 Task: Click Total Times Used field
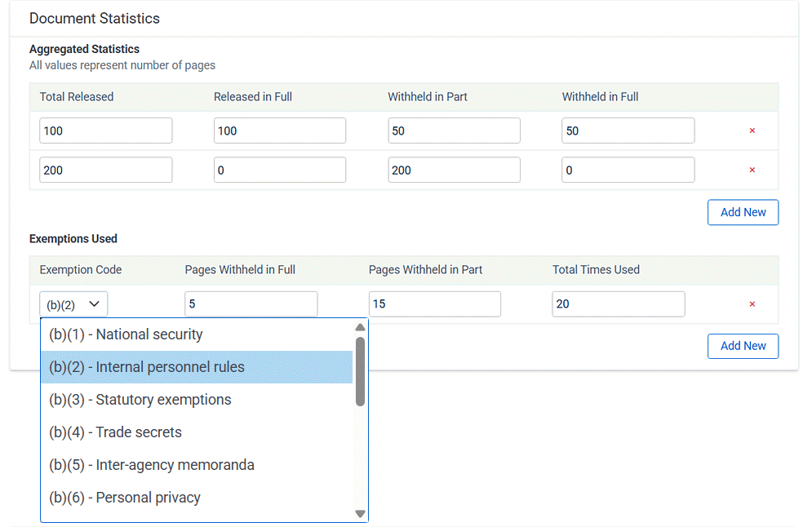point(618,304)
